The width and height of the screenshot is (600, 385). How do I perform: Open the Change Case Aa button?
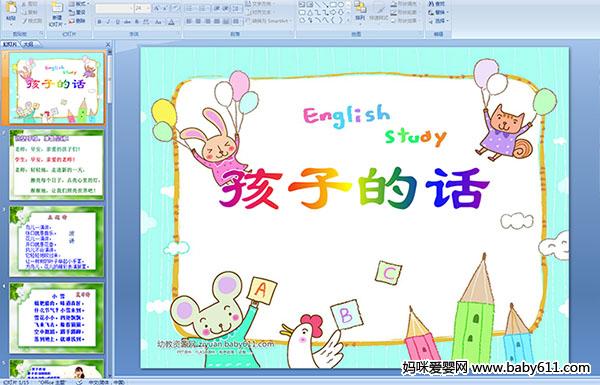pos(158,22)
